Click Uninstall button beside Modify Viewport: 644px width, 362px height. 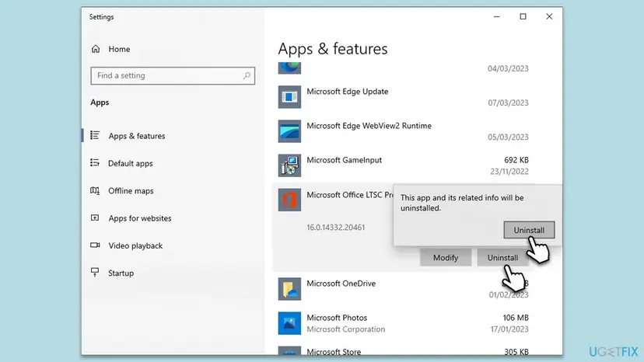[502, 257]
